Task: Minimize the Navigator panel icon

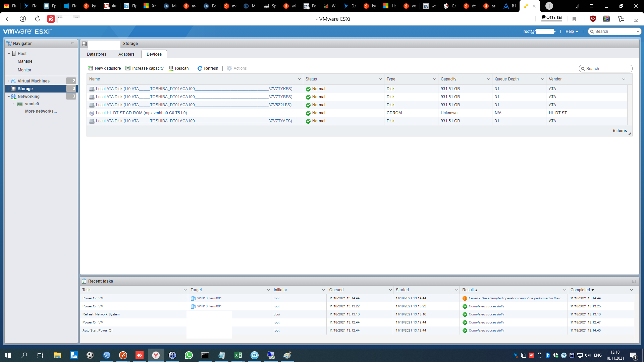Action: click(x=72, y=44)
